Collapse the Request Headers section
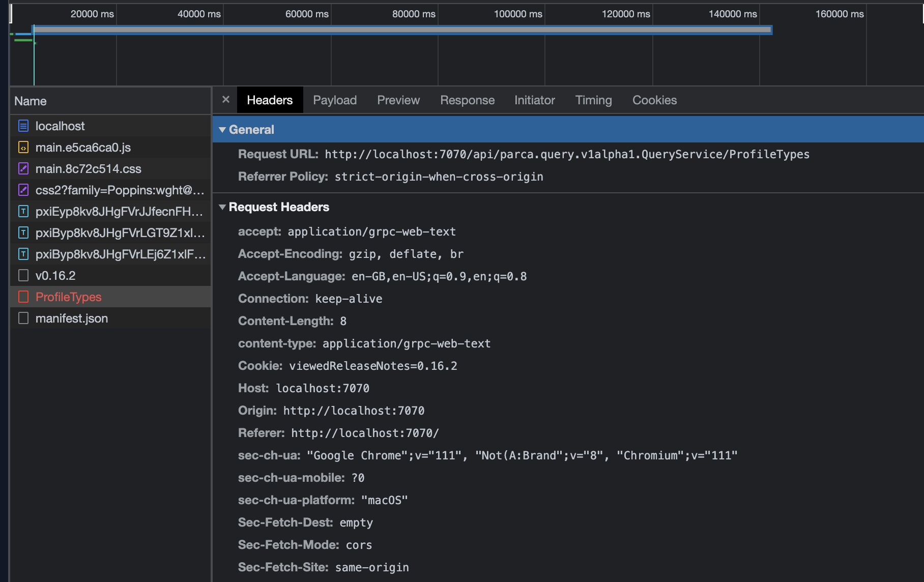 pyautogui.click(x=222, y=207)
